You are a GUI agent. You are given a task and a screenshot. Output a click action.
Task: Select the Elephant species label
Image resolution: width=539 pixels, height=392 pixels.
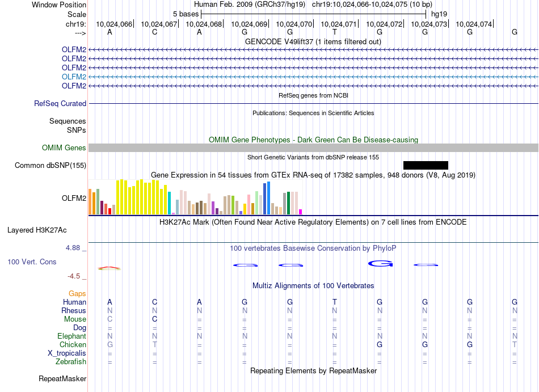[72, 336]
